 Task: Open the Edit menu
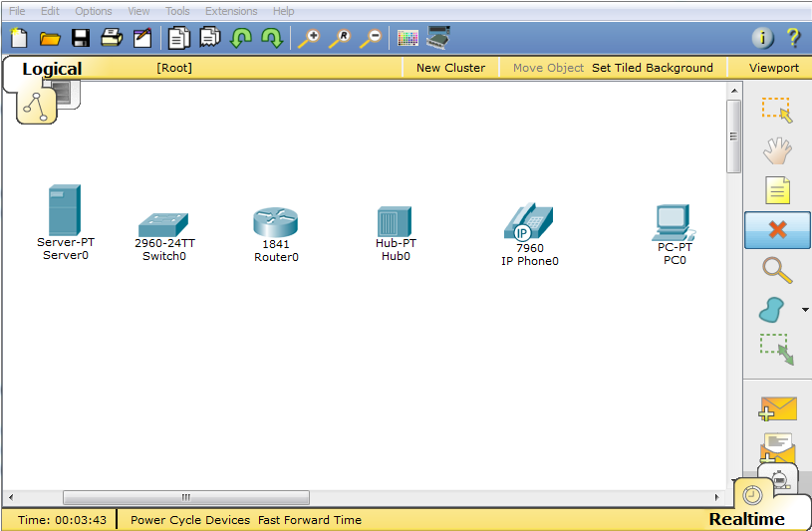point(50,11)
